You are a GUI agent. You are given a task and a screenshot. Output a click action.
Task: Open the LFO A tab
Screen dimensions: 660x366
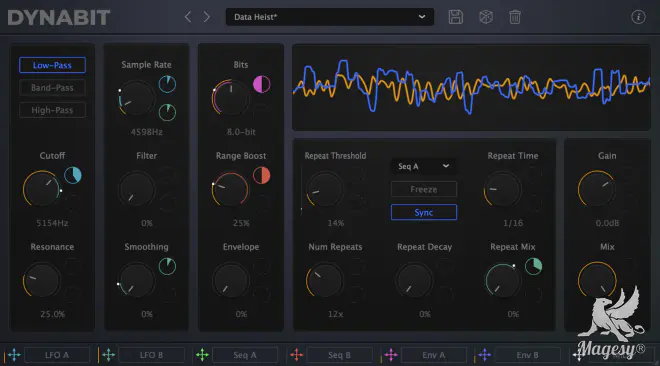[57, 355]
